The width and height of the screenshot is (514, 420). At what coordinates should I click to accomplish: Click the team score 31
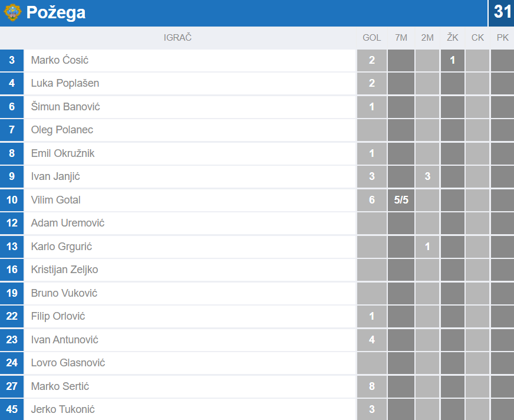[x=502, y=12]
